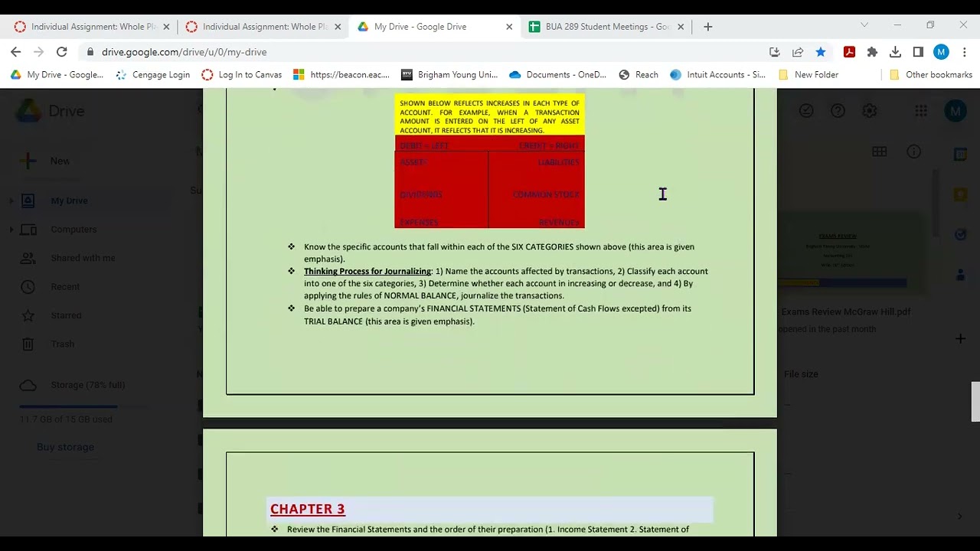Open Computers in the sidebar

click(73, 230)
